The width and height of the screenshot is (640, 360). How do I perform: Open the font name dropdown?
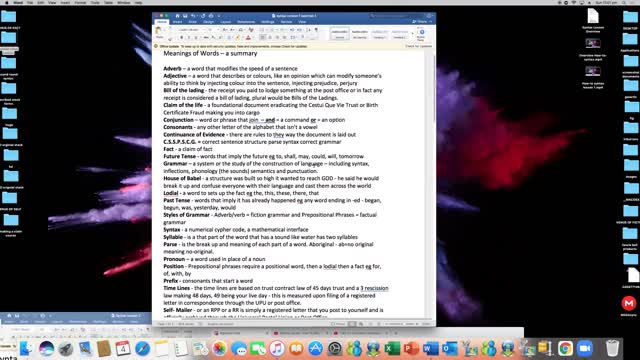pyautogui.click(x=191, y=30)
